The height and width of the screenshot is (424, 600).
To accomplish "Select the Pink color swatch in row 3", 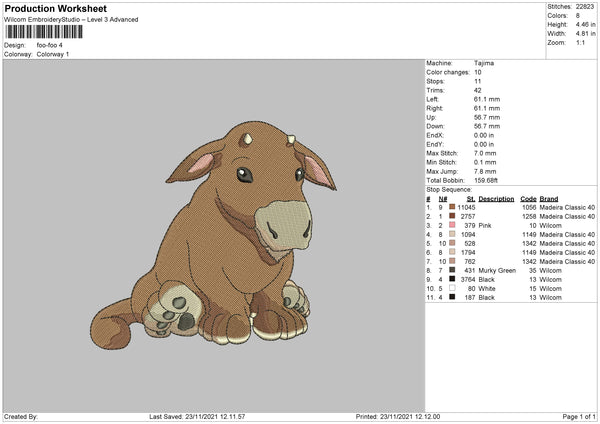I will tap(452, 225).
